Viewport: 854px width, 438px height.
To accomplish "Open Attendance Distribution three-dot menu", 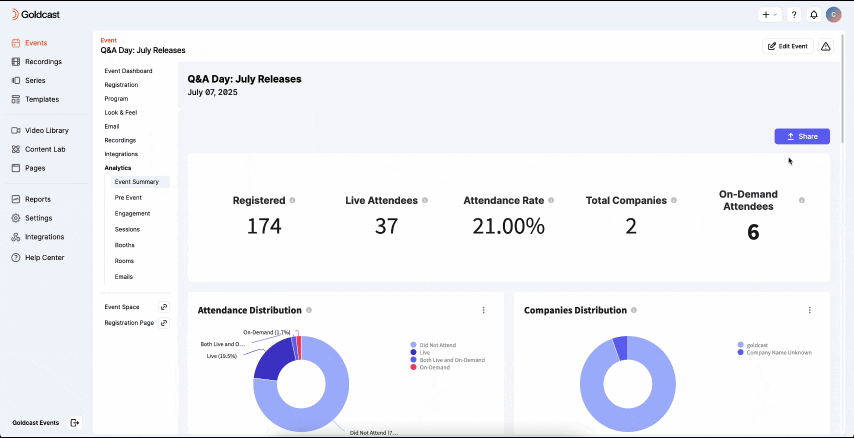I will [483, 310].
